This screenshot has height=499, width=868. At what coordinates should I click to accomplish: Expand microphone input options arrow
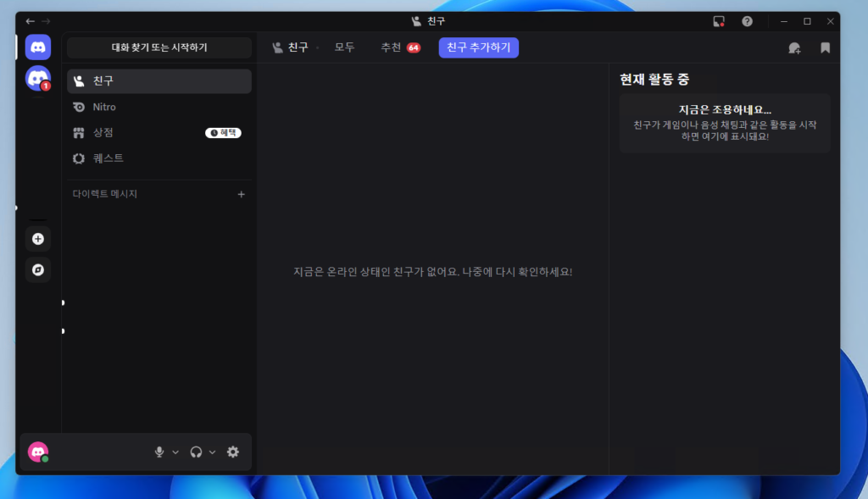[175, 452]
